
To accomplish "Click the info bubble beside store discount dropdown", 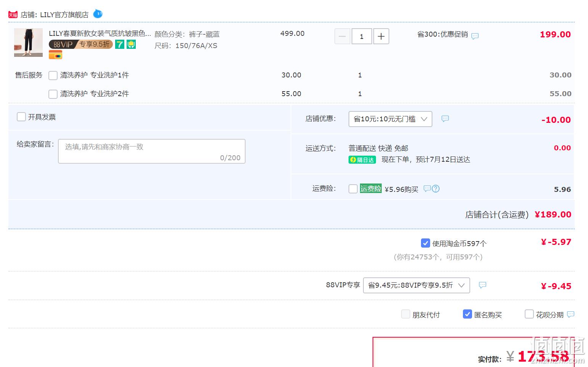I will 445,119.
